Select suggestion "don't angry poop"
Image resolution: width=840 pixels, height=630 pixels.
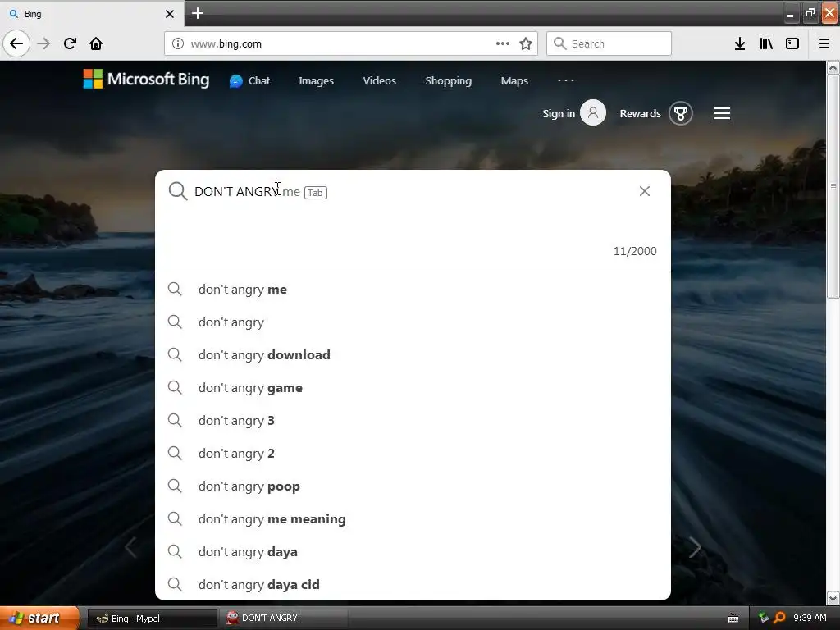[413, 486]
